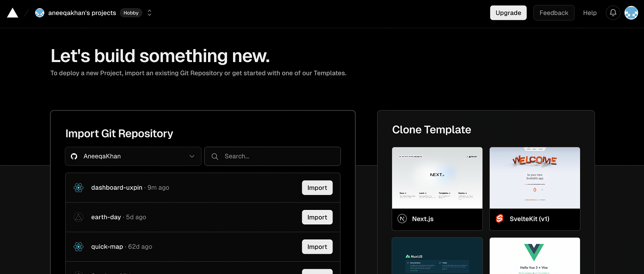Open the user profile avatar menu
This screenshot has width=644, height=274.
(x=631, y=13)
